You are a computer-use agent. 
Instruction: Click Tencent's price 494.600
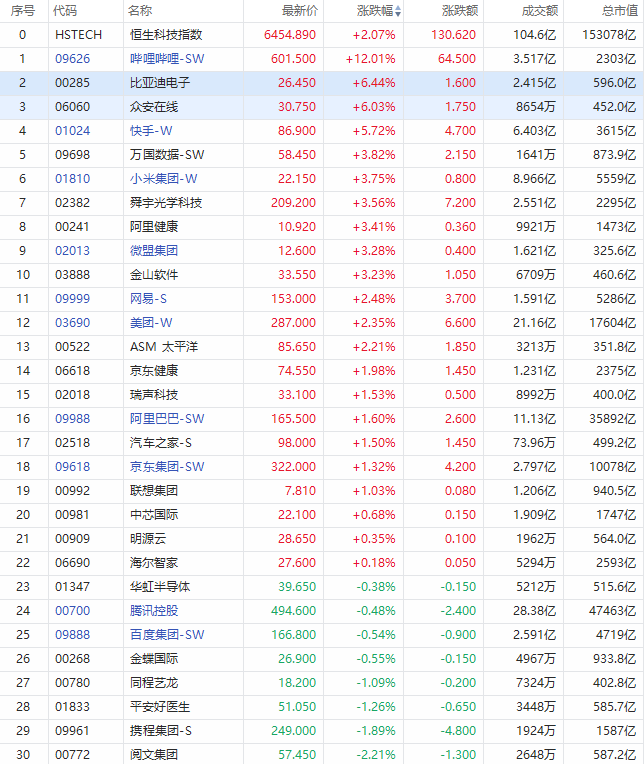[294, 611]
